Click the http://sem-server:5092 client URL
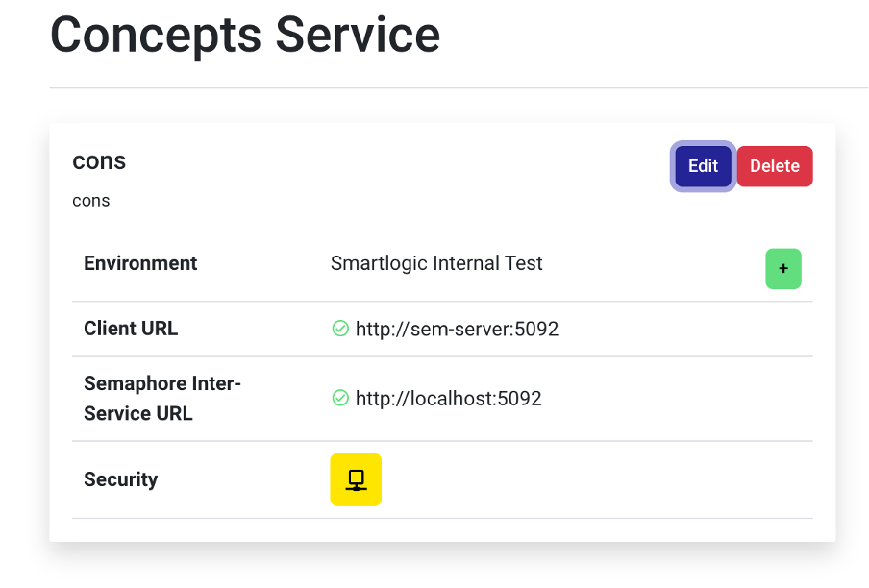Image resolution: width=869 pixels, height=588 pixels. [457, 329]
